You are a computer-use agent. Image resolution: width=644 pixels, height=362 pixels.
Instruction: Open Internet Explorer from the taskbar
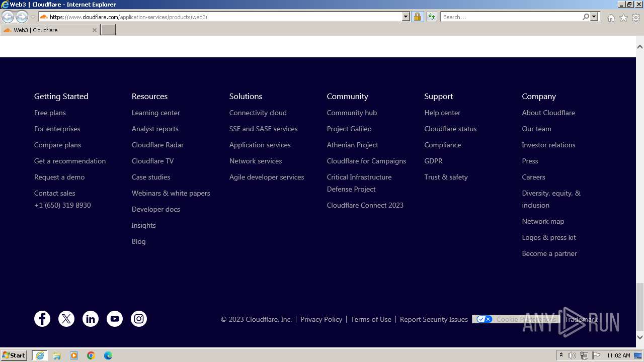40,355
